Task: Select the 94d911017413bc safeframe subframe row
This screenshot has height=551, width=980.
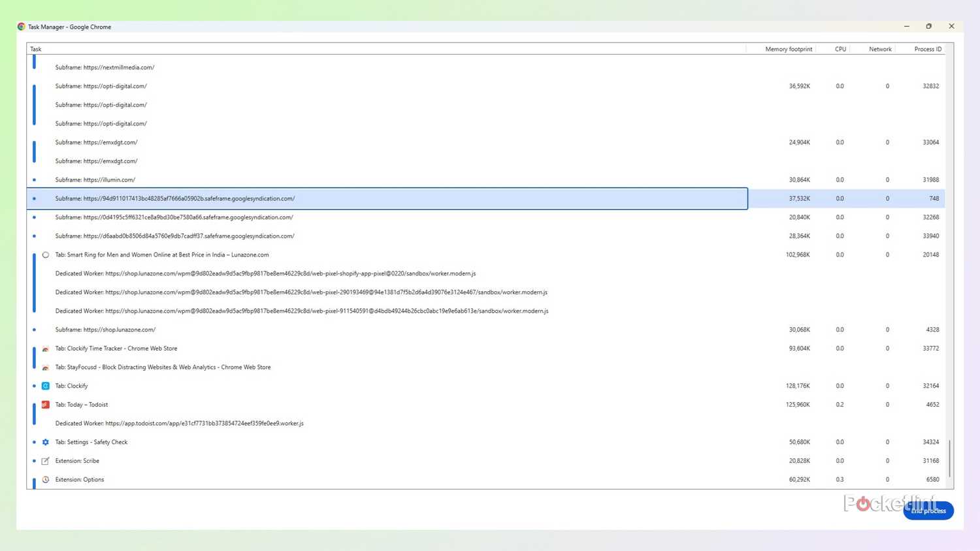Action: 485,198
